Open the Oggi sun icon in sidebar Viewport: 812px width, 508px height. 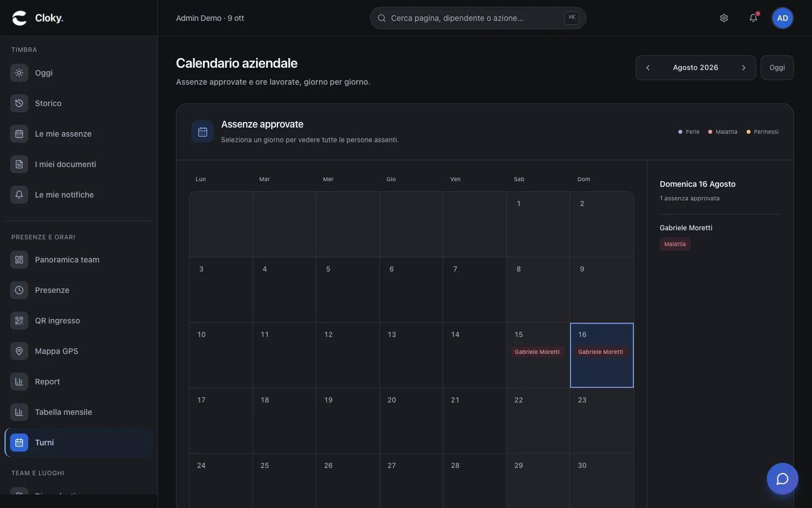19,73
